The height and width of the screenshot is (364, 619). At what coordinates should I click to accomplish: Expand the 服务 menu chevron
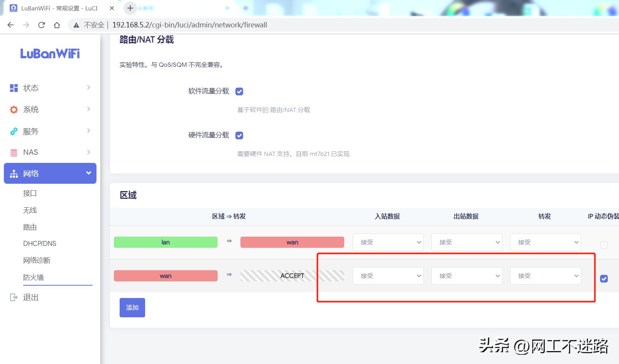pyautogui.click(x=88, y=131)
